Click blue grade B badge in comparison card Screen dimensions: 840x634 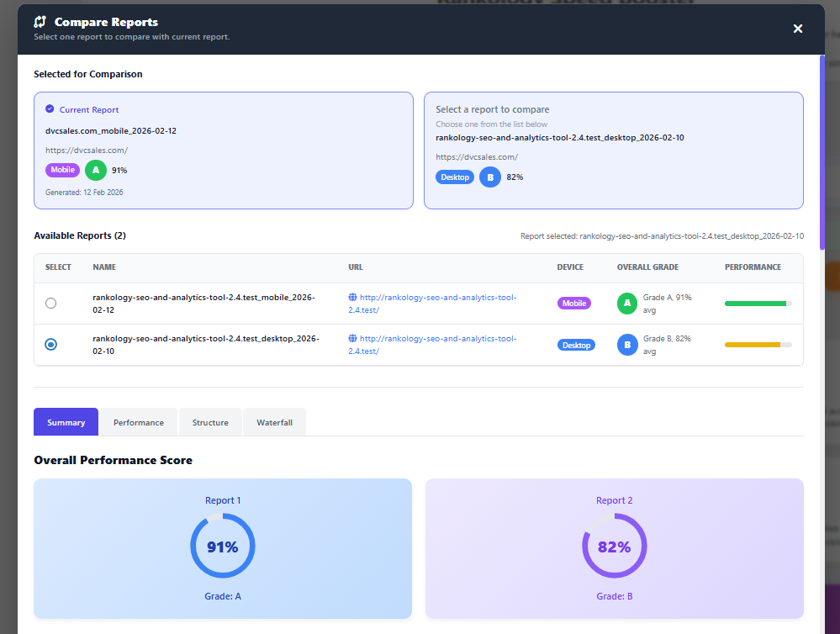[x=489, y=177]
